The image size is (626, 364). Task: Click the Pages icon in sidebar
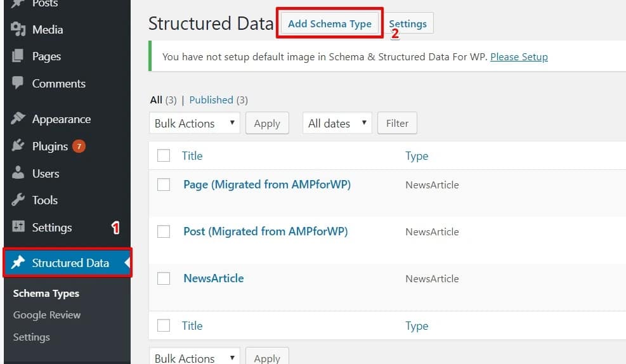[x=18, y=56]
